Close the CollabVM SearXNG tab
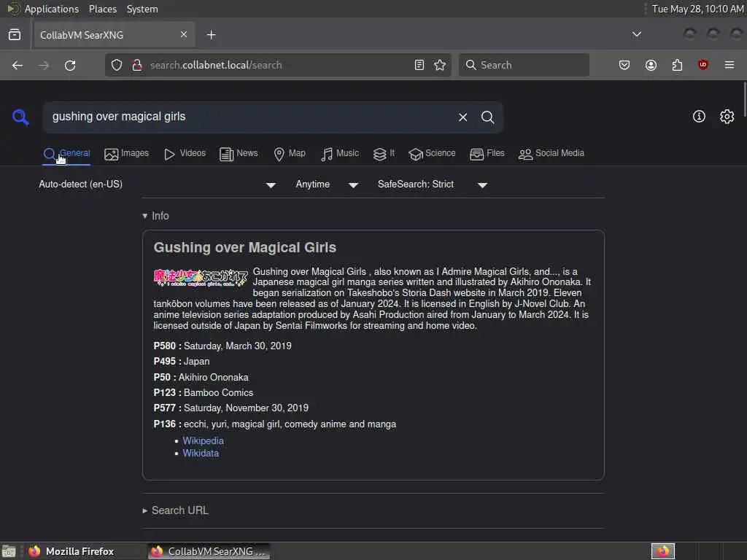The height and width of the screenshot is (560, 747). pyautogui.click(x=184, y=35)
